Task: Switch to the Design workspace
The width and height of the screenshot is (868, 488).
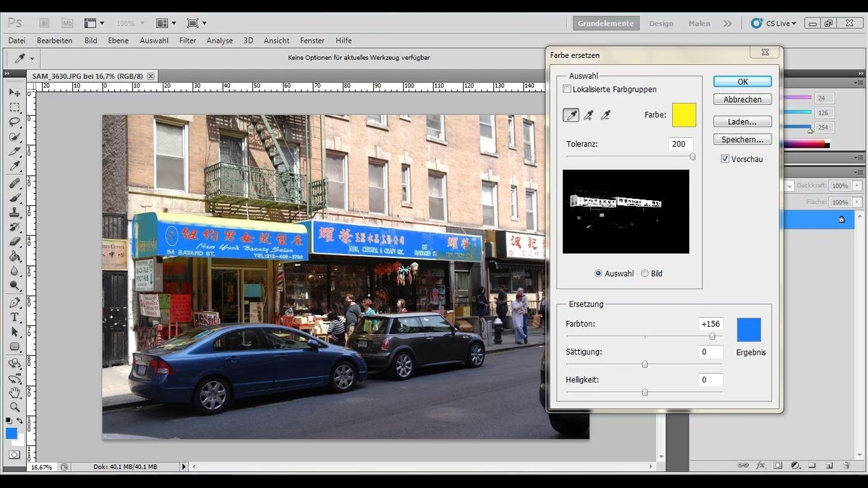Action: pos(660,22)
